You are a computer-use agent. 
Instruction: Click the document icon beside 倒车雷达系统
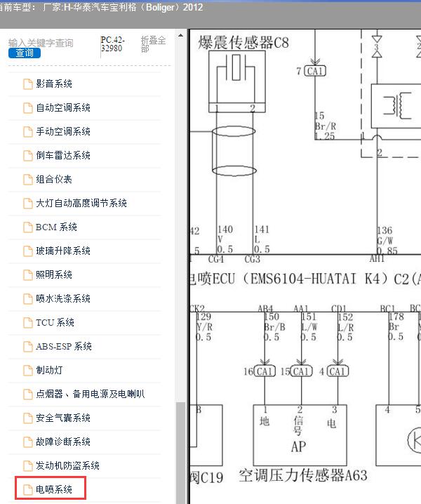[28, 155]
